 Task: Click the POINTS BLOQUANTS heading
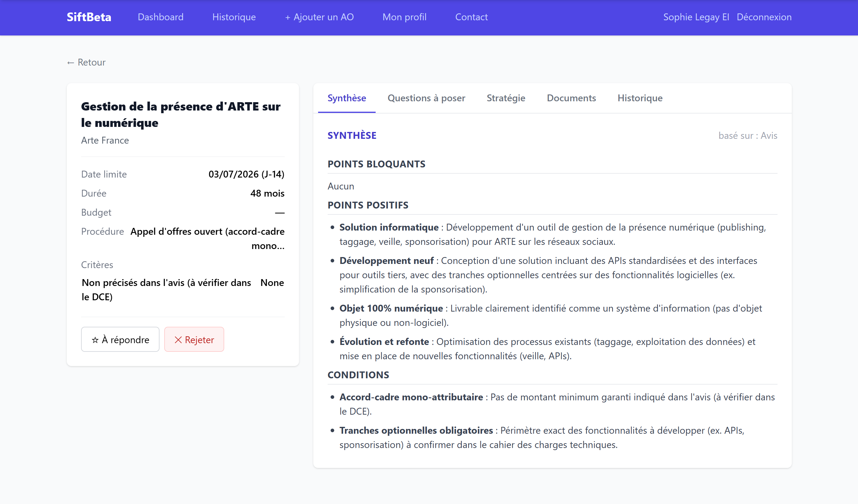pos(376,164)
